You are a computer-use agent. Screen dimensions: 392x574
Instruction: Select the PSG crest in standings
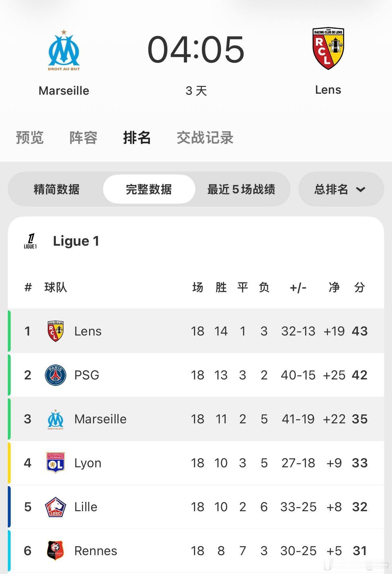(56, 375)
